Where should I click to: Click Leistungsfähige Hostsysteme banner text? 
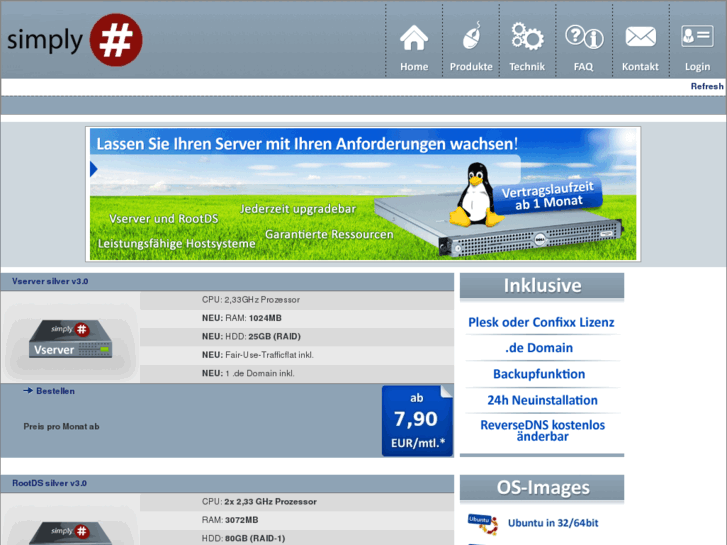177,244
